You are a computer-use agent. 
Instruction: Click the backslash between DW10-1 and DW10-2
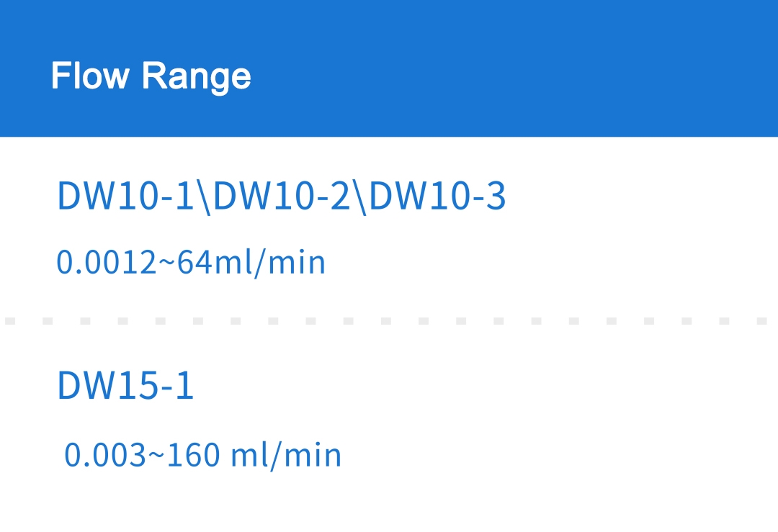203,197
